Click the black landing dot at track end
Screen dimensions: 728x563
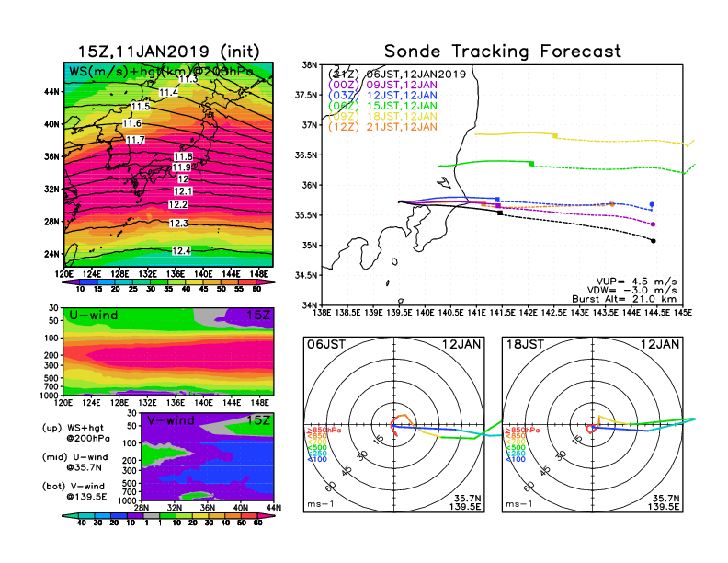coord(654,241)
